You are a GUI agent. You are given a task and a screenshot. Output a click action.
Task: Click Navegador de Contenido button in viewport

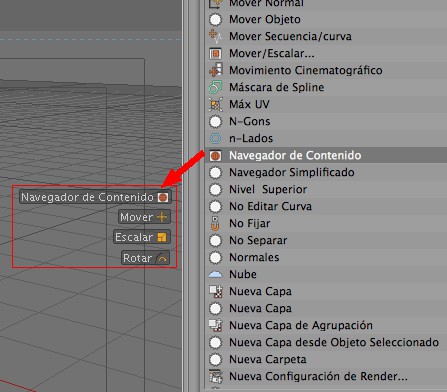pyautogui.click(x=95, y=197)
